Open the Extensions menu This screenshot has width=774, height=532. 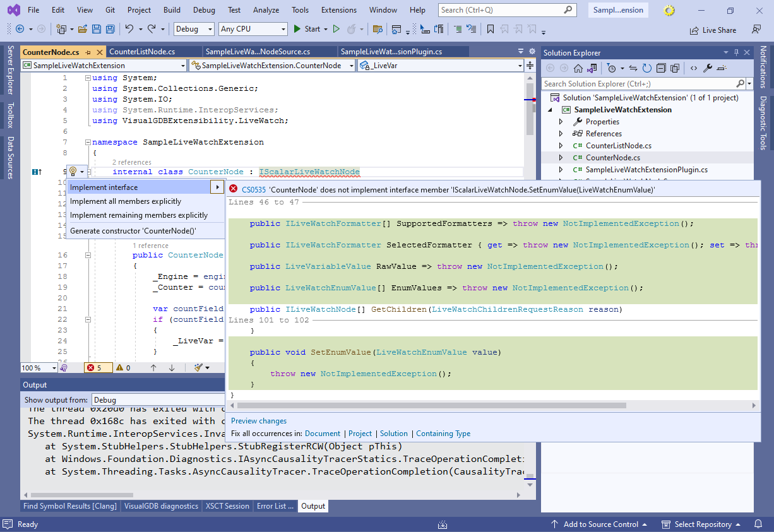pyautogui.click(x=338, y=10)
